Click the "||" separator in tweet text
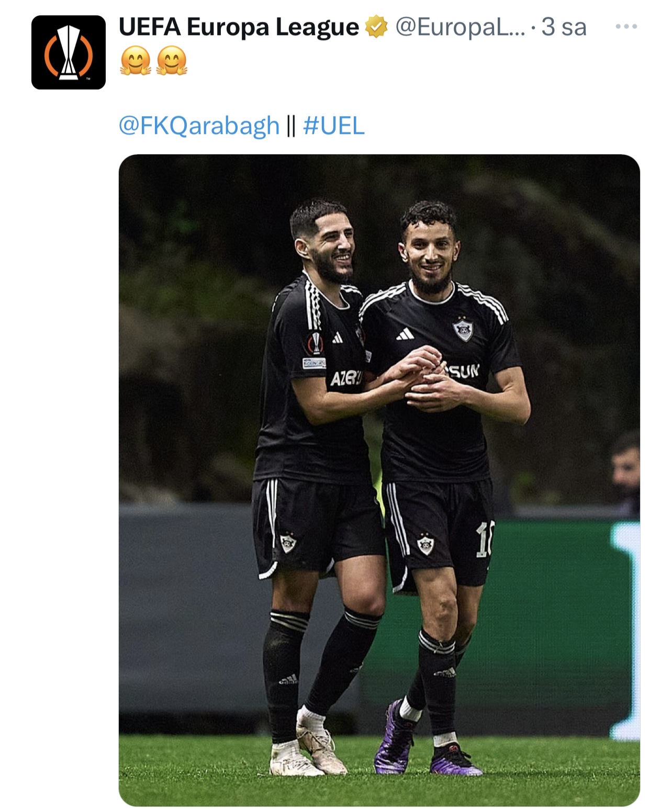The width and height of the screenshot is (672, 809). pos(292,126)
